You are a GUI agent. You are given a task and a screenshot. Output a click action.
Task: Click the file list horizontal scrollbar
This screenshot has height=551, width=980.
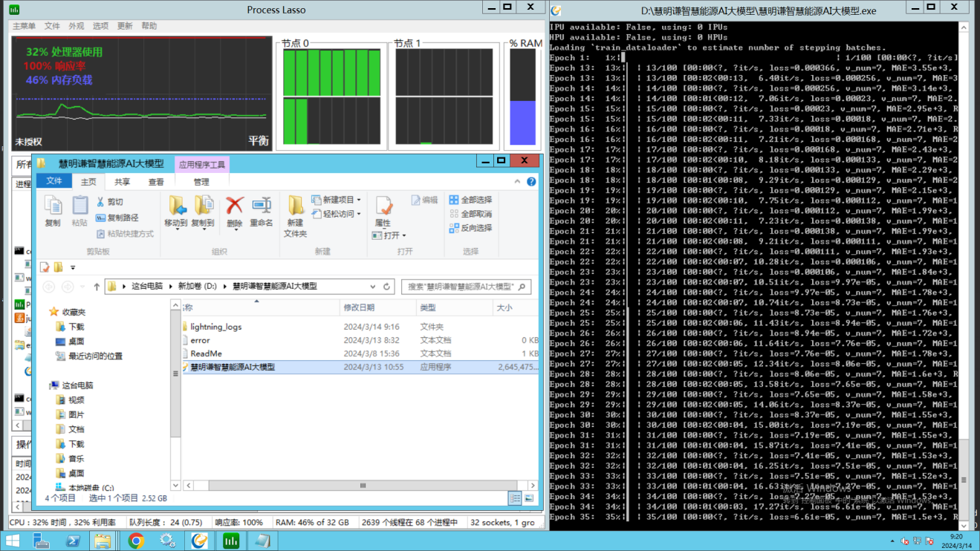coord(363,486)
